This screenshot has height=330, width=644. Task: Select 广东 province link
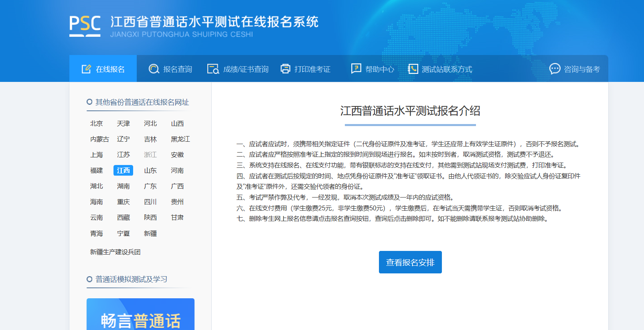[150, 186]
